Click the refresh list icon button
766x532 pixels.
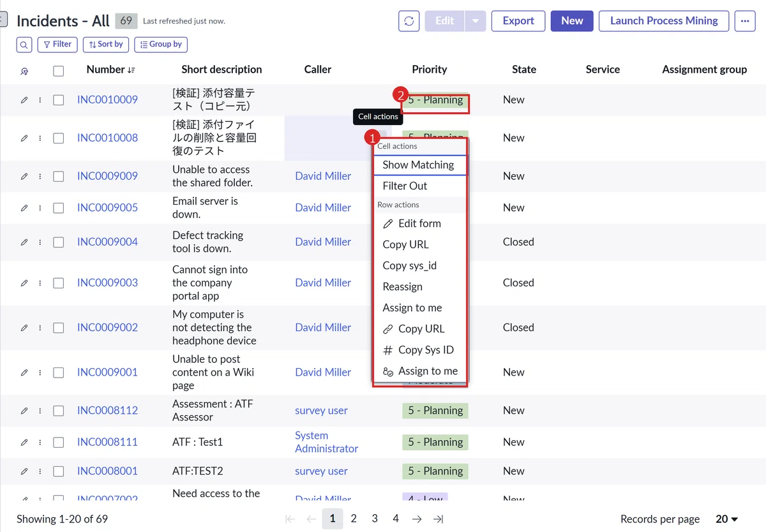click(x=409, y=21)
